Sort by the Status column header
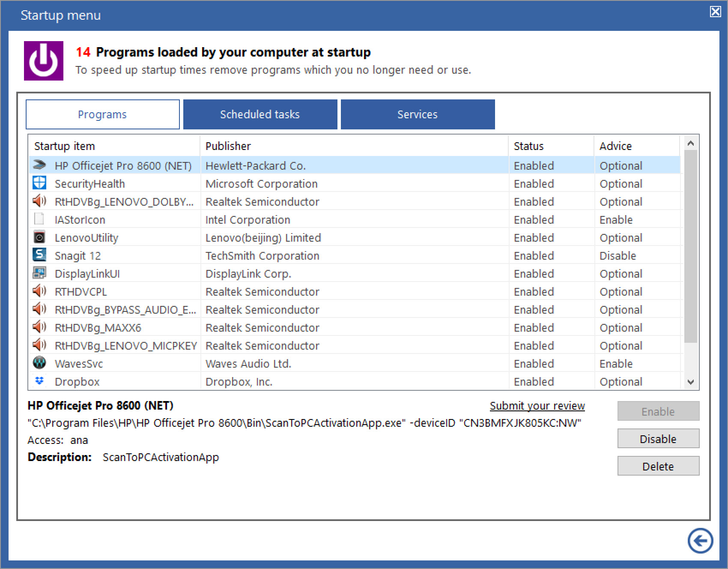This screenshot has height=569, width=728. (x=551, y=146)
